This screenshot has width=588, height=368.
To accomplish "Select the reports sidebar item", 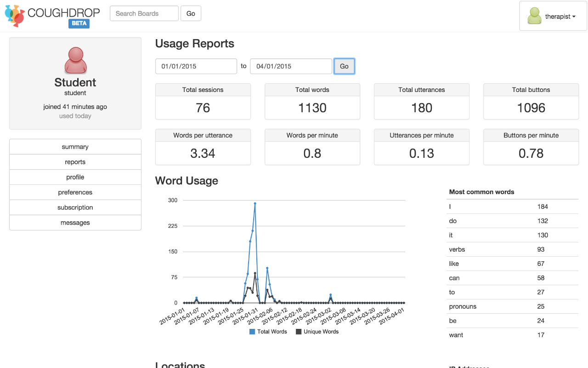I will pos(75,162).
